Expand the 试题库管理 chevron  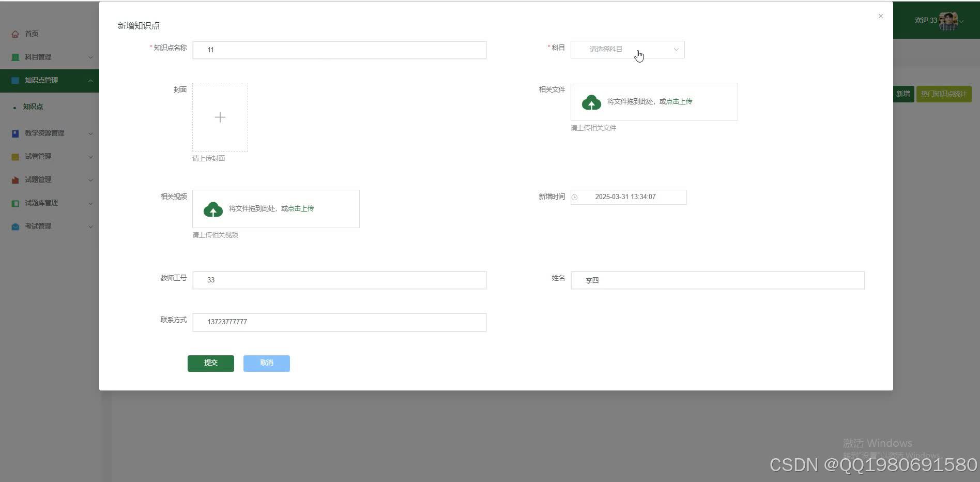[90, 203]
